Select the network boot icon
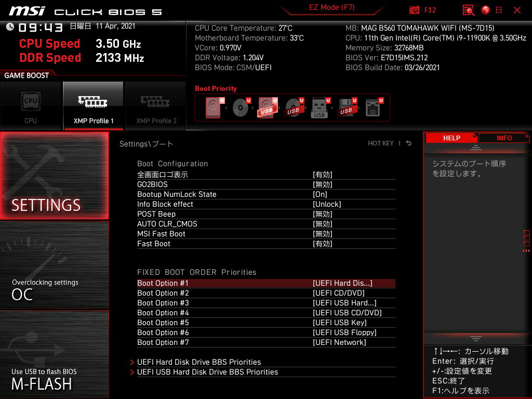Screen dimensions: 532x399 374,108
